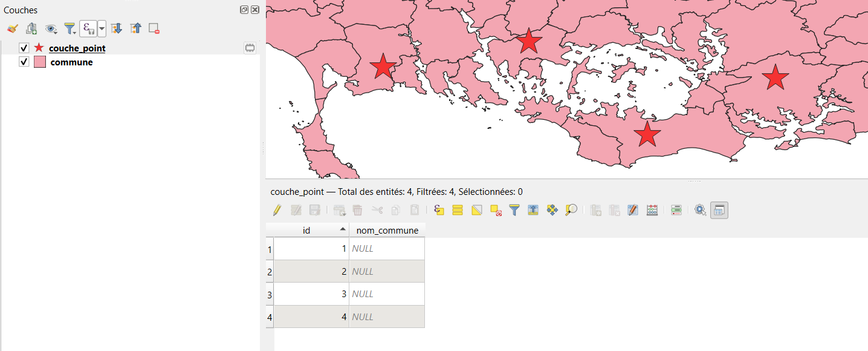Expand all layers in the tree
This screenshot has height=351, width=868.
pos(117,28)
